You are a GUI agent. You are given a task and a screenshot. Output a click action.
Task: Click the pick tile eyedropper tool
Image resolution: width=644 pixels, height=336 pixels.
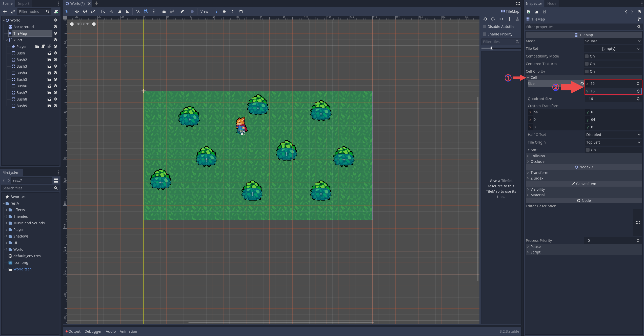(232, 11)
